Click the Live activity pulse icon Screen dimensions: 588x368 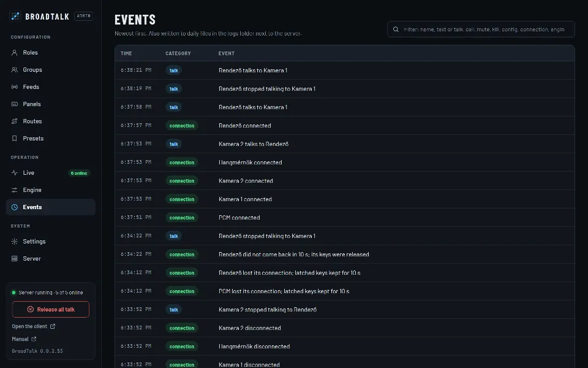[14, 173]
